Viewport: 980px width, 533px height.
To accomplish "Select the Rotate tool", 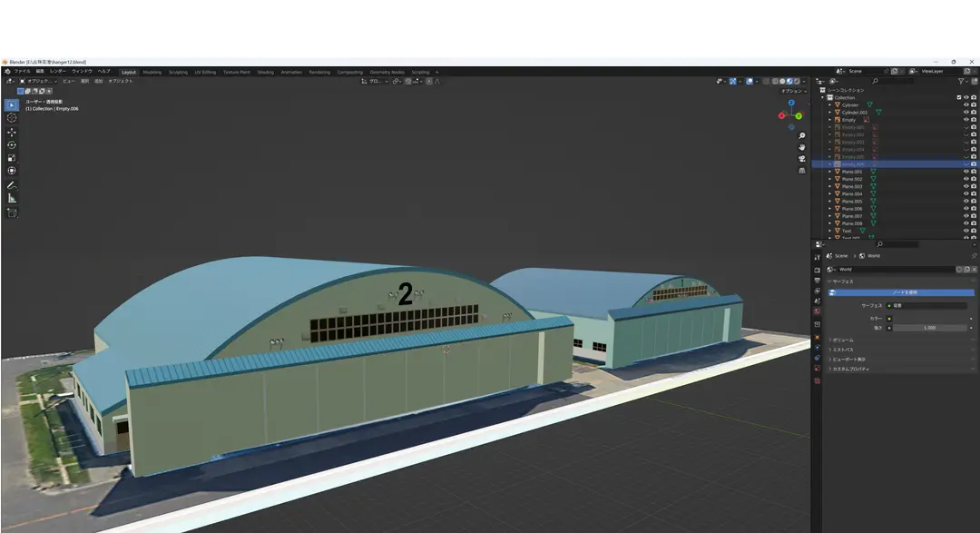I will (12, 144).
